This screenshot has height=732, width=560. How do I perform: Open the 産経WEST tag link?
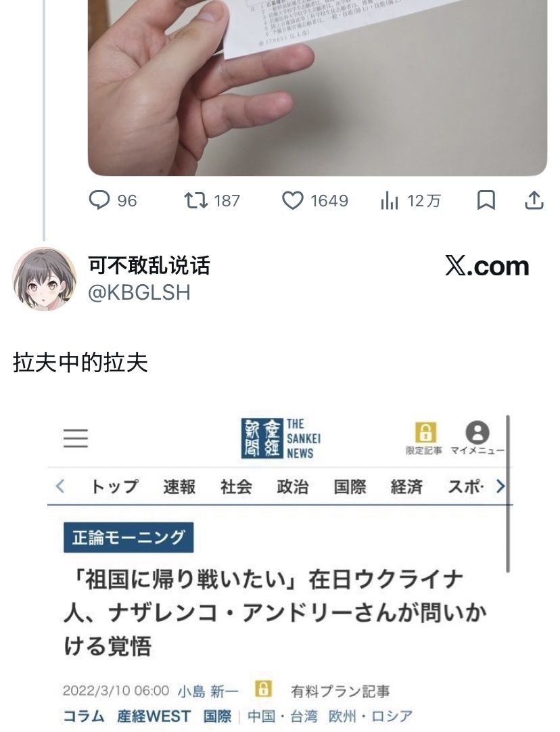click(154, 716)
